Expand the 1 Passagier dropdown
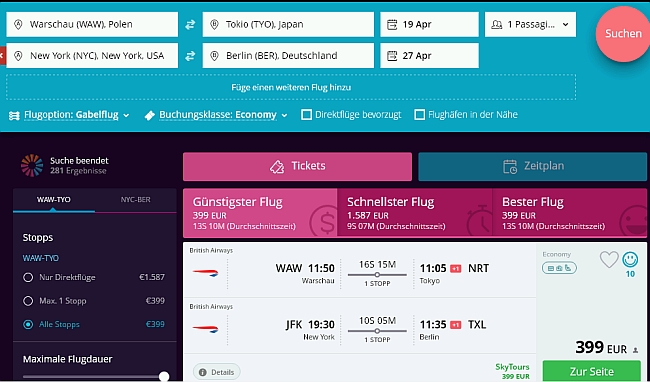Screen dimensions: 650x382 point(530,24)
